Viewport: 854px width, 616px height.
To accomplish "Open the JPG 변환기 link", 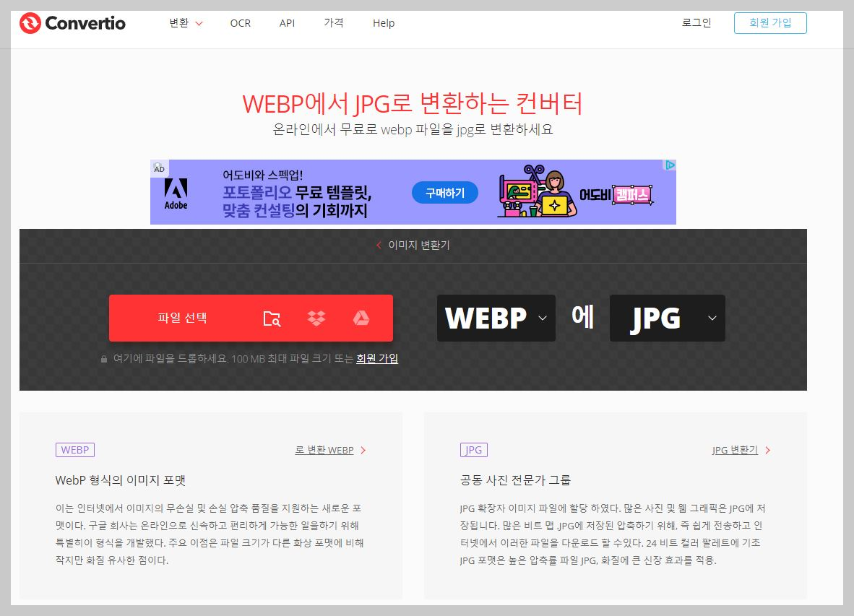I will (x=735, y=450).
